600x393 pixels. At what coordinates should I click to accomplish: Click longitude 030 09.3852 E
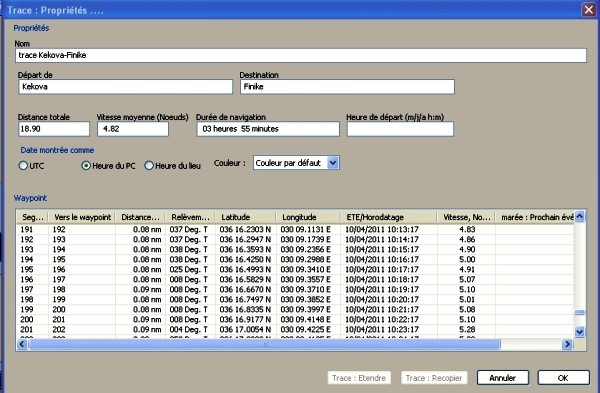click(x=305, y=299)
